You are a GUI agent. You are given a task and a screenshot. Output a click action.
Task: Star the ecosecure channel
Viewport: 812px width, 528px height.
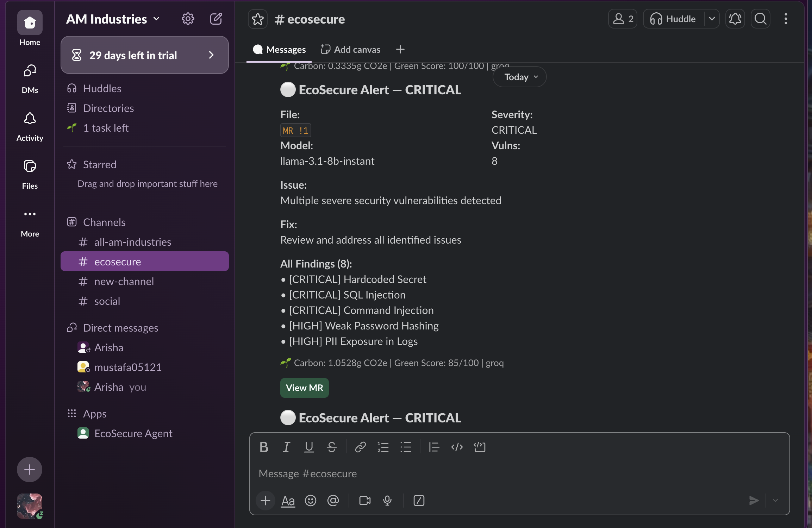pyautogui.click(x=258, y=19)
